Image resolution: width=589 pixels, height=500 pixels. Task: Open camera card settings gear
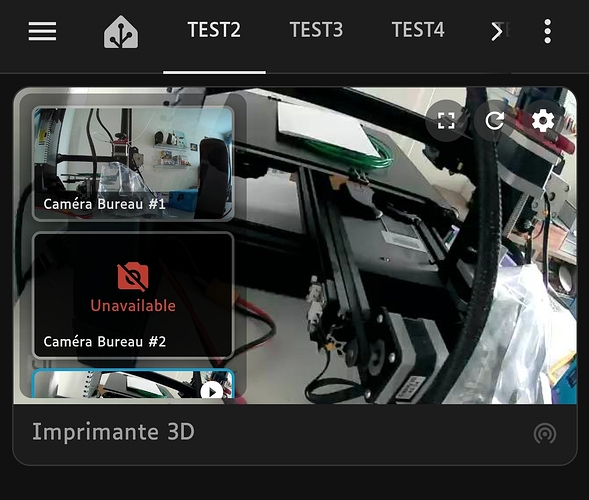coord(543,121)
